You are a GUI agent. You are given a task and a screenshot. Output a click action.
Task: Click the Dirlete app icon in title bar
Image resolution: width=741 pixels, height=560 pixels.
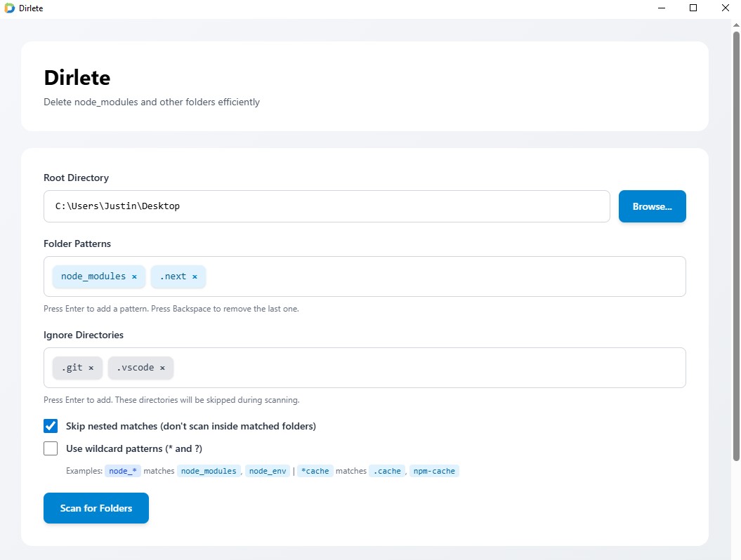point(9,8)
